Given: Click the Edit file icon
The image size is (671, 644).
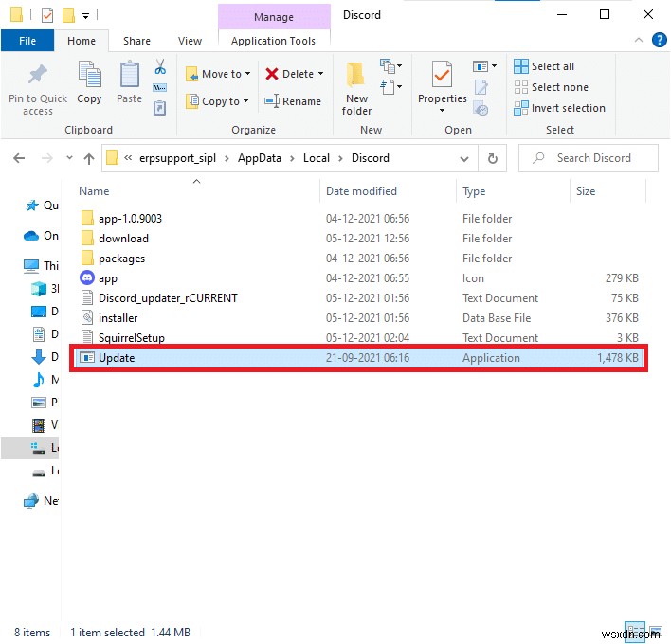Looking at the screenshot, I should (x=481, y=87).
